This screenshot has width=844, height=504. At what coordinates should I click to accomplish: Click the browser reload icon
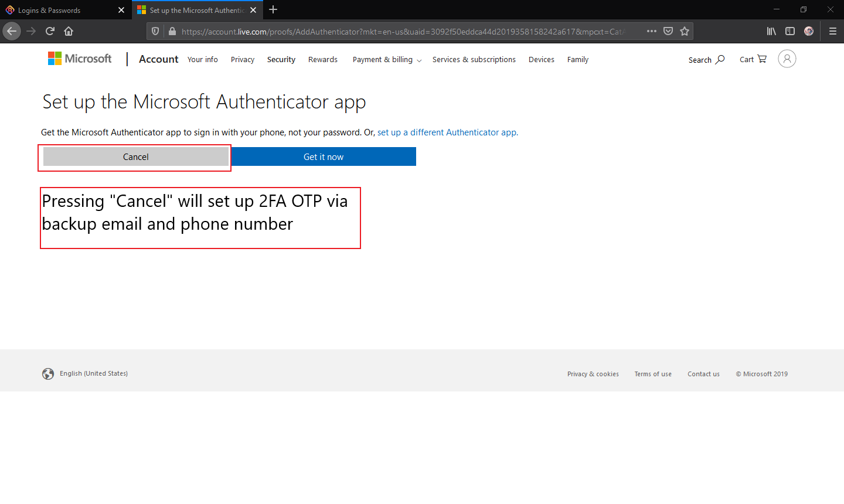pos(50,31)
